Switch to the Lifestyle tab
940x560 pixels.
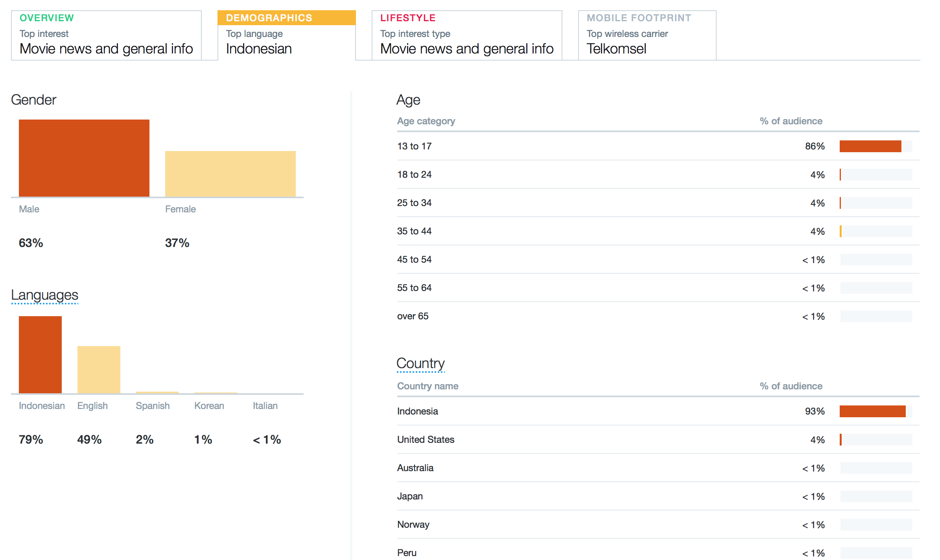[466, 35]
